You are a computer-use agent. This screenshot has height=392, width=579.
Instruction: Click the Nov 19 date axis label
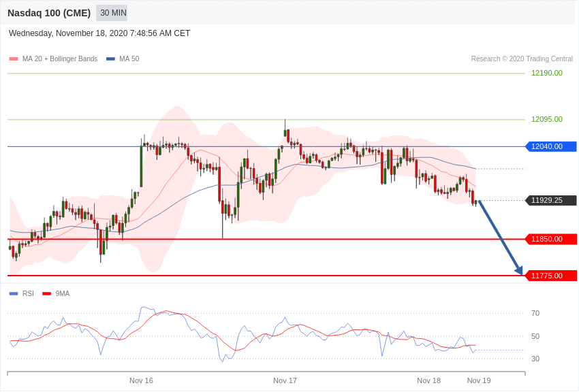pyautogui.click(x=479, y=380)
